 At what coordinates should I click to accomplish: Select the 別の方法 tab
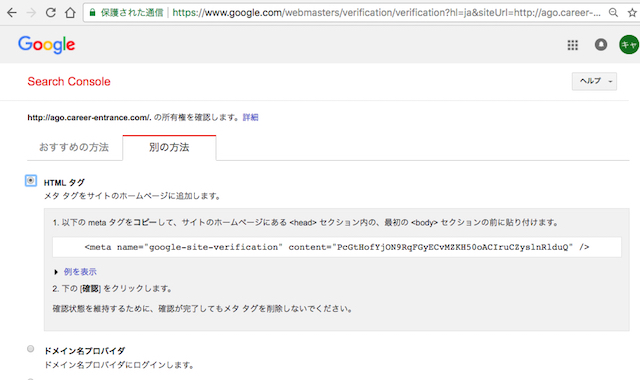(169, 147)
